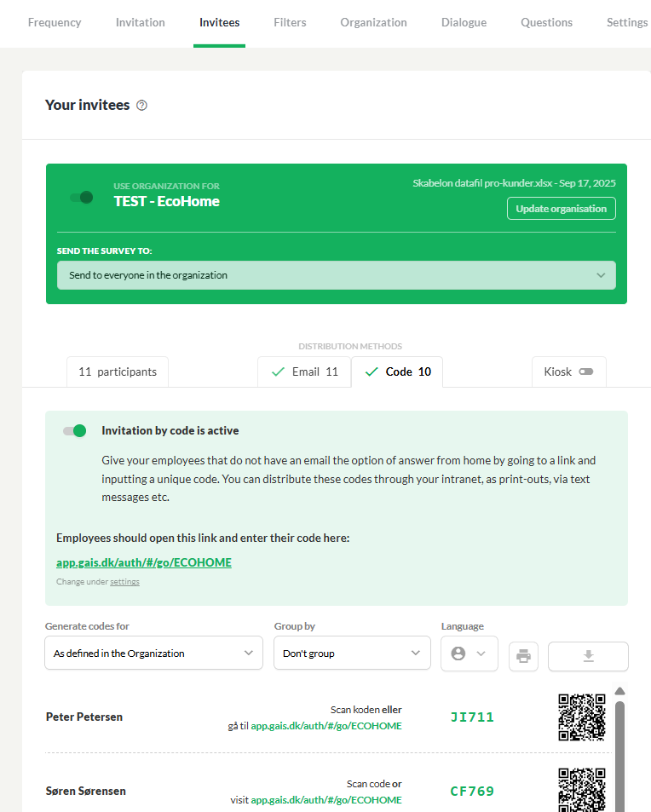Click Søren Sørensen's QR code
This screenshot has height=812, width=651.
pyautogui.click(x=582, y=790)
